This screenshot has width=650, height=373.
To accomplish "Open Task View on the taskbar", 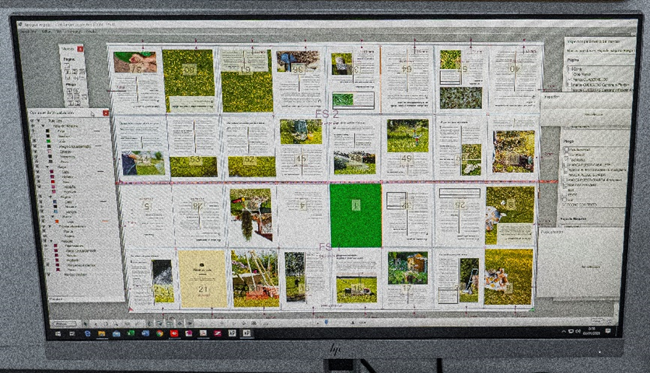I will point(73,334).
